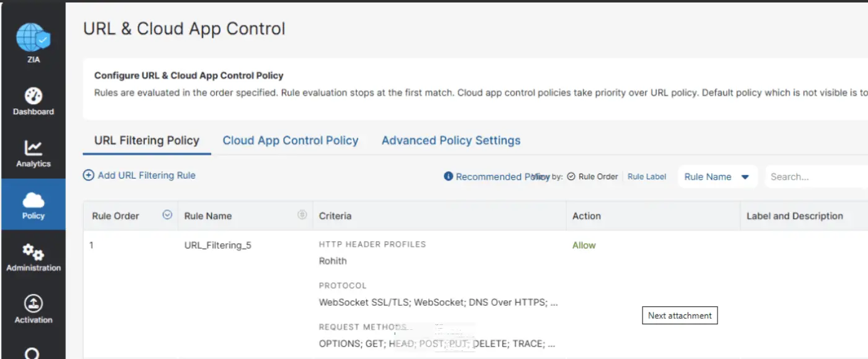
Task: Open the URL_Filtering_5 rule row
Action: [x=475, y=295]
